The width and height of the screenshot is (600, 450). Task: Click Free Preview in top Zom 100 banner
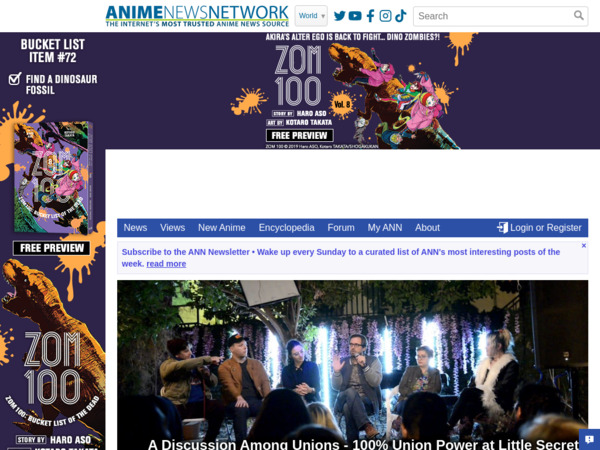click(x=300, y=135)
